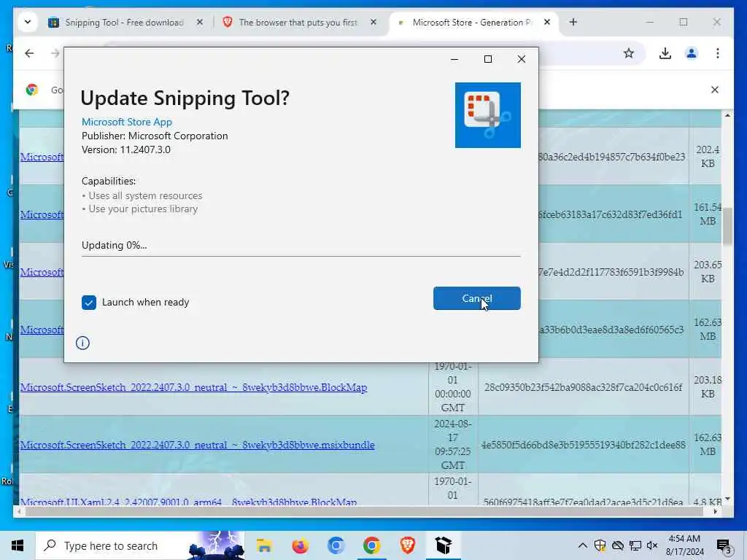This screenshot has width=747, height=560.
Task: Open File Explorer from taskbar
Action: click(x=264, y=545)
